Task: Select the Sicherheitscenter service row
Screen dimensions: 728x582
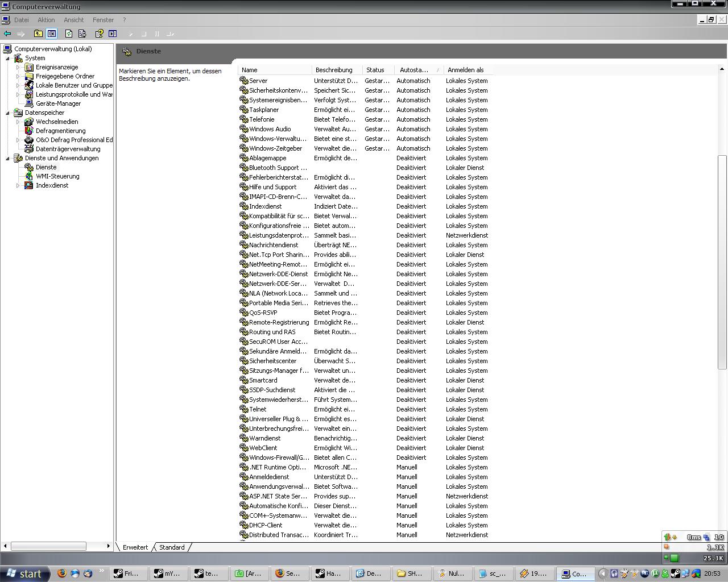Action: pyautogui.click(x=366, y=361)
